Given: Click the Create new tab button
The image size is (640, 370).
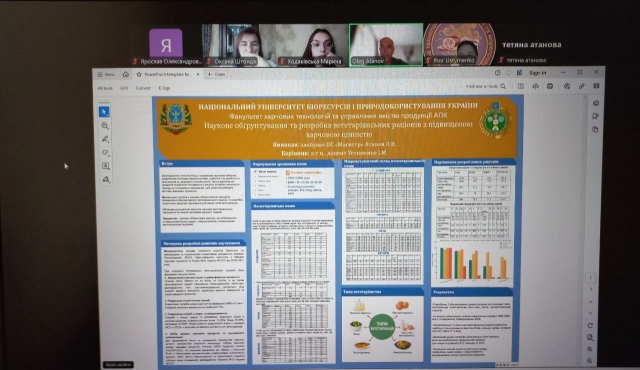Looking at the screenshot, I should tap(216, 74).
